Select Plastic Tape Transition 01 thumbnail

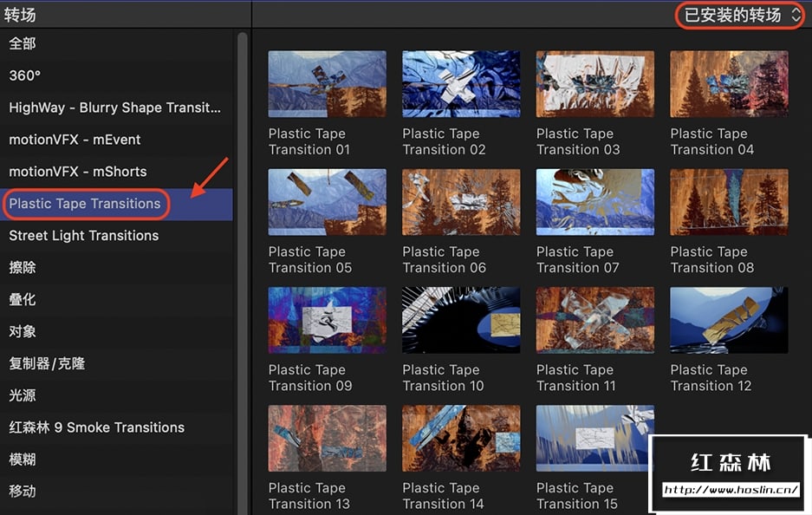tap(327, 84)
